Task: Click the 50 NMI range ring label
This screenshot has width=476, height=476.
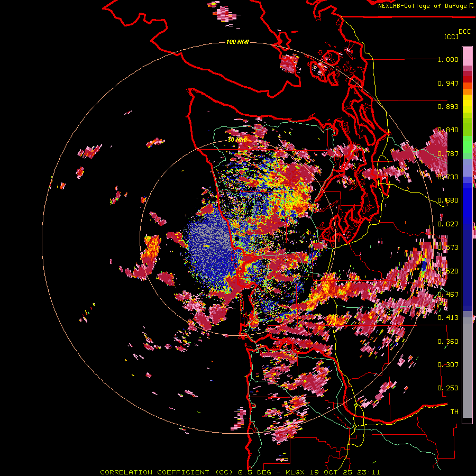Action: (x=237, y=140)
